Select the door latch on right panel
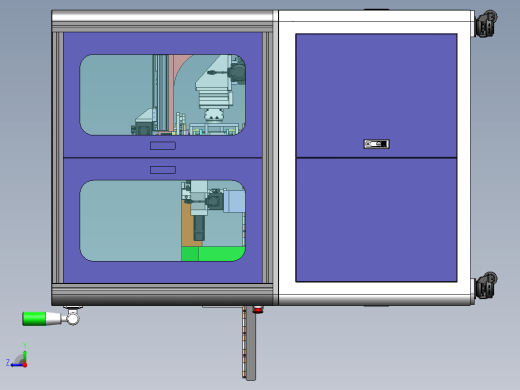The image size is (520, 390). click(376, 144)
